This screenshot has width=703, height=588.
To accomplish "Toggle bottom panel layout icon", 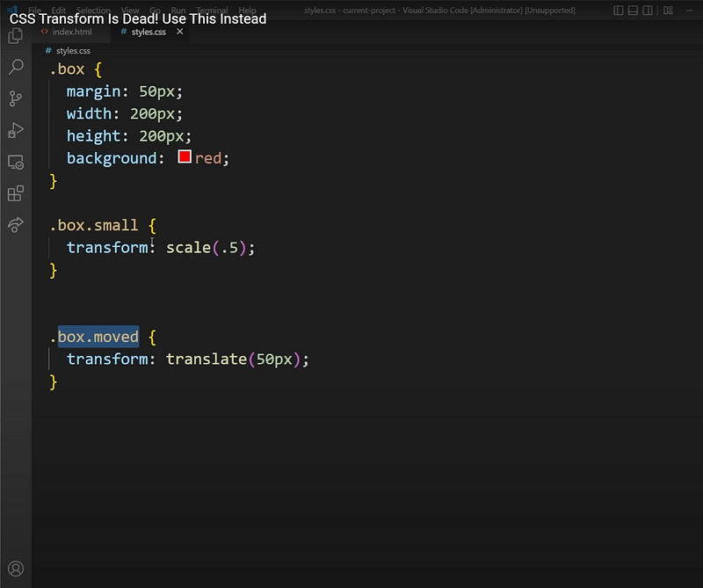I will [x=633, y=11].
